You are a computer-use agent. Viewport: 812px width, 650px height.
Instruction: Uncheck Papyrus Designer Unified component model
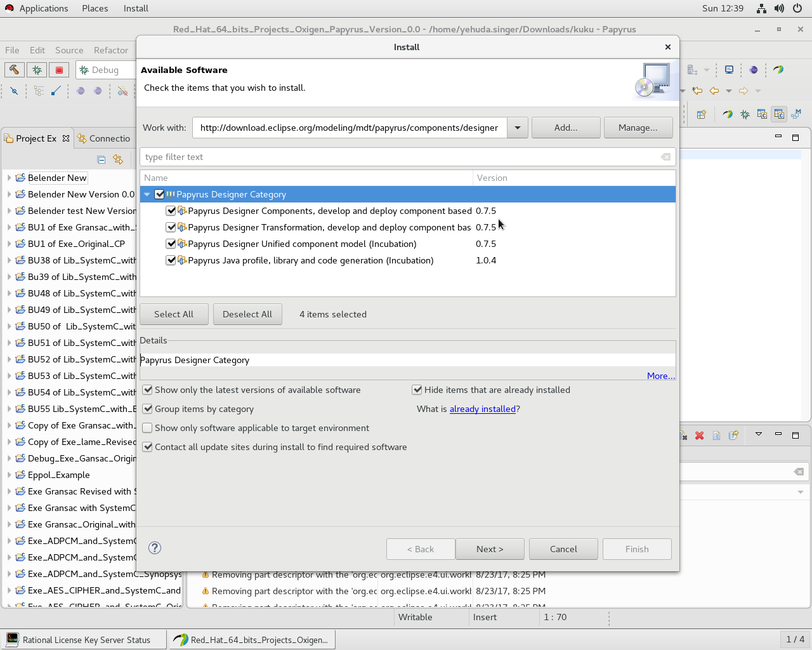171,244
